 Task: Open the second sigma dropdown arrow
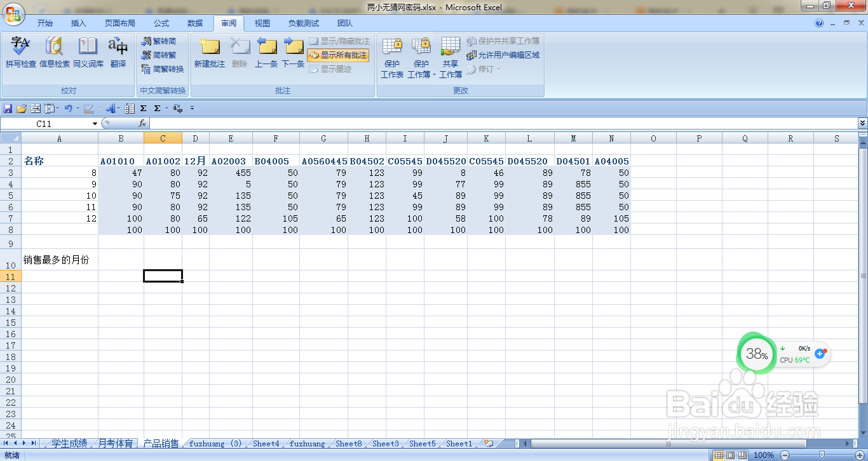click(166, 109)
